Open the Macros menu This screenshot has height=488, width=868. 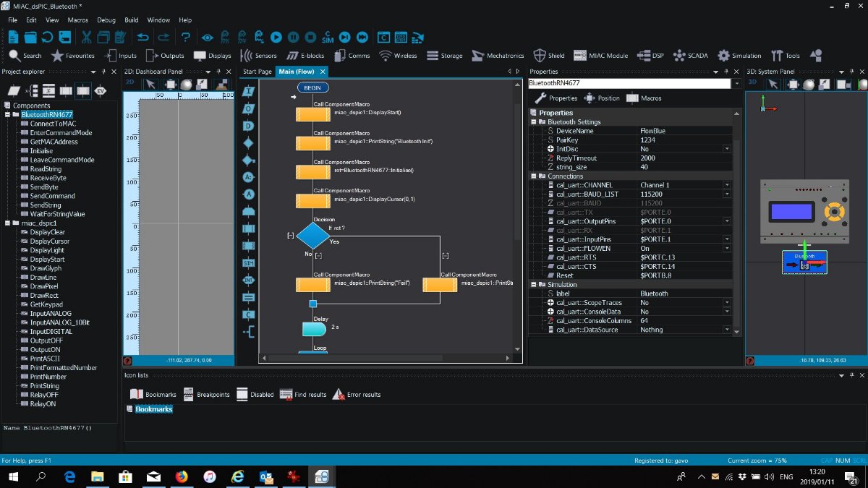[78, 20]
